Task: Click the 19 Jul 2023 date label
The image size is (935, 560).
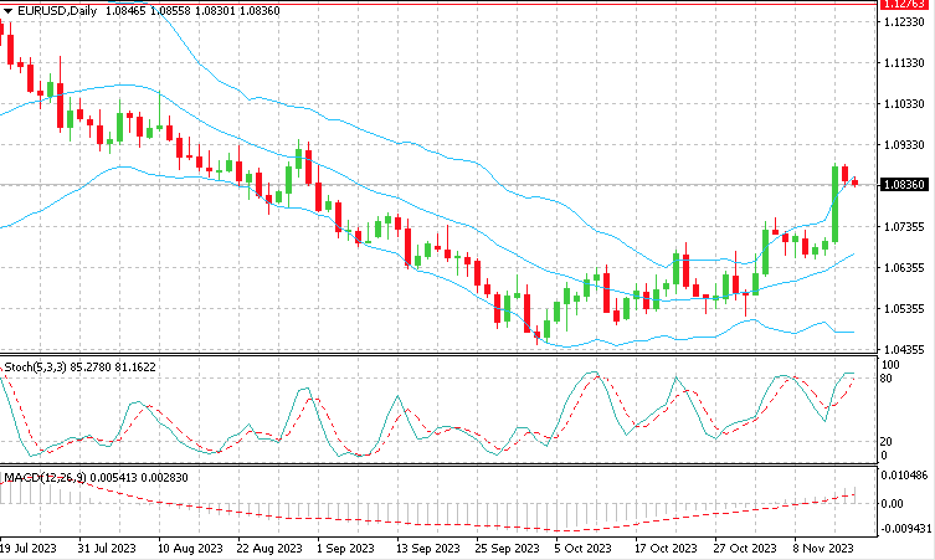Action: pos(28,548)
